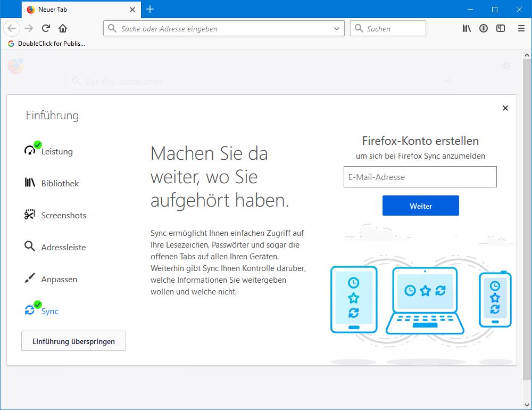The height and width of the screenshot is (410, 532).
Task: Go back with the back arrow button
Action: [x=12, y=28]
